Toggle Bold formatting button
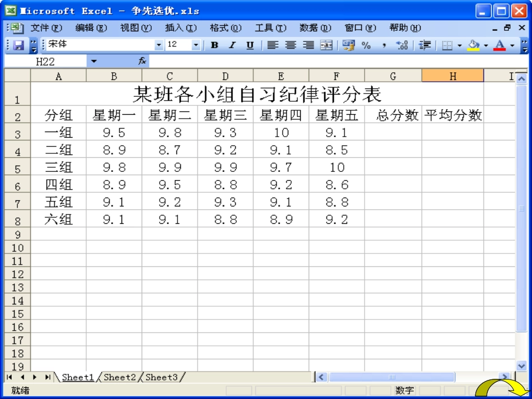The width and height of the screenshot is (532, 399). point(214,45)
